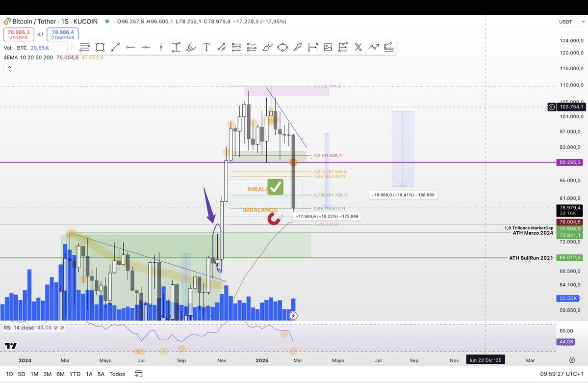
Task: Select the 1A time range
Action: click(x=89, y=374)
